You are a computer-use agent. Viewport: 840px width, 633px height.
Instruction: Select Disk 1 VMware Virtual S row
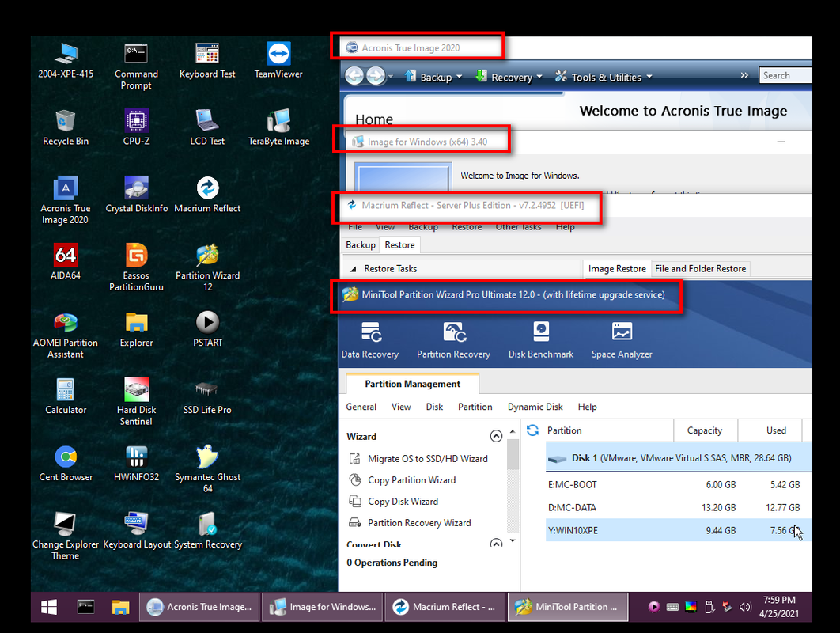click(679, 457)
